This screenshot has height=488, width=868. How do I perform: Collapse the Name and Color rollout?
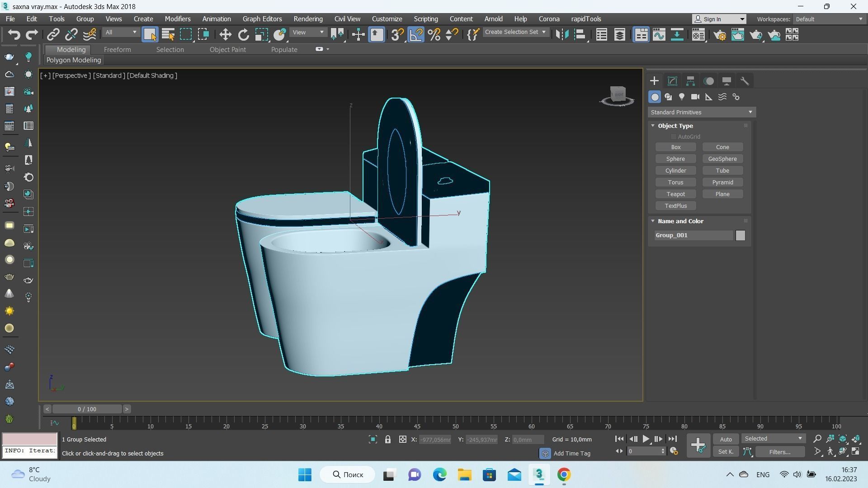click(x=653, y=221)
